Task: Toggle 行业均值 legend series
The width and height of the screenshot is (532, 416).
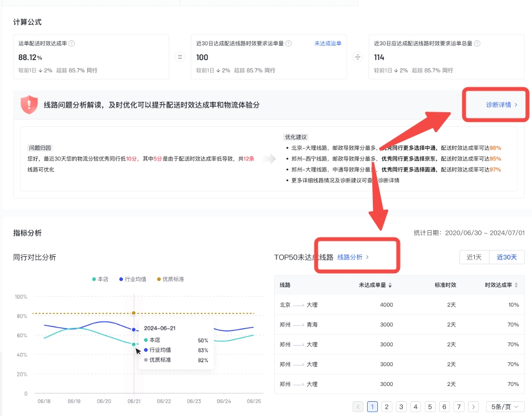Action: [x=133, y=279]
